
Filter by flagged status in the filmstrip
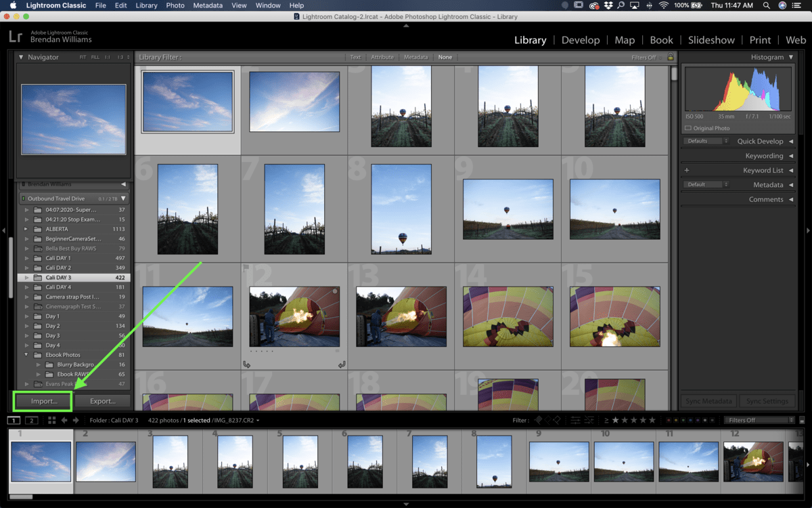pos(539,421)
